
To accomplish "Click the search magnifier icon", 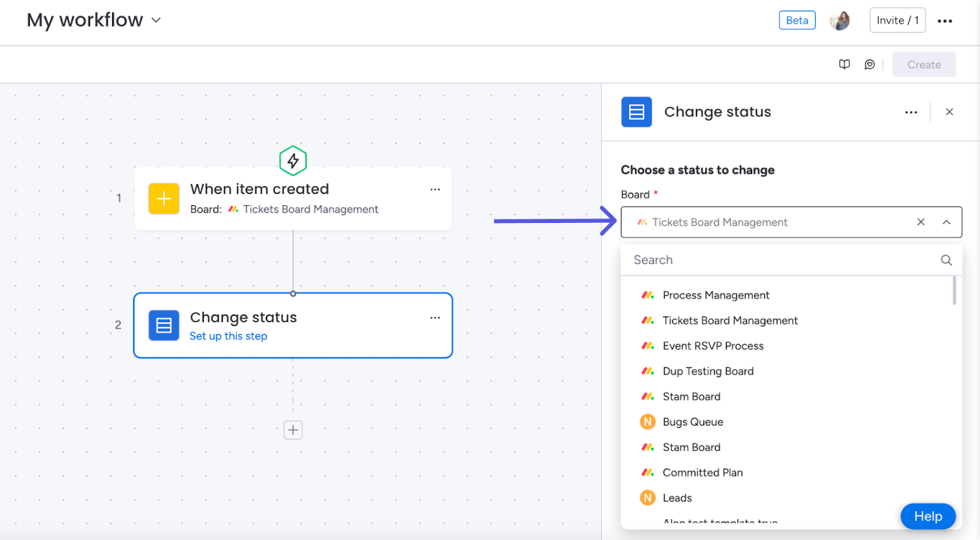I will click(x=946, y=260).
